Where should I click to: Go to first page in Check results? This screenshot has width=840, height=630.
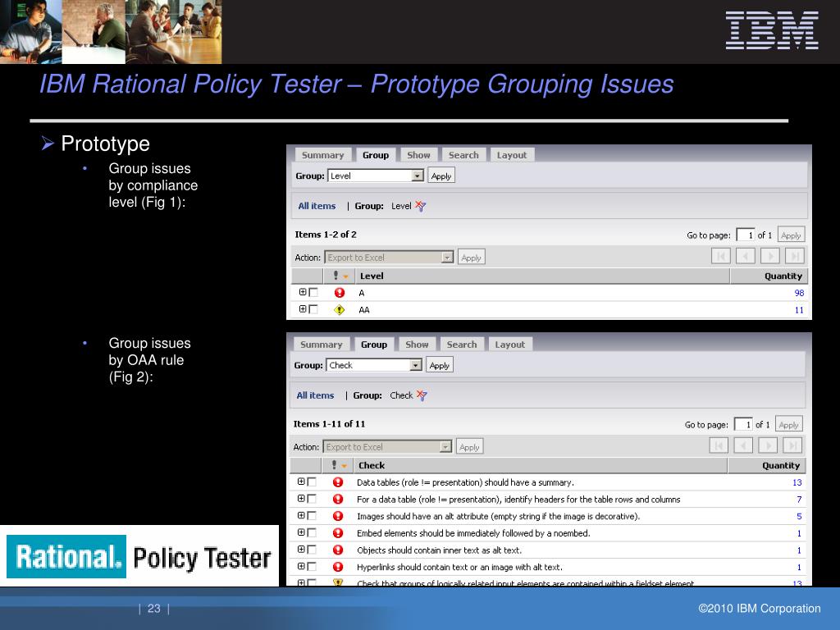click(719, 445)
